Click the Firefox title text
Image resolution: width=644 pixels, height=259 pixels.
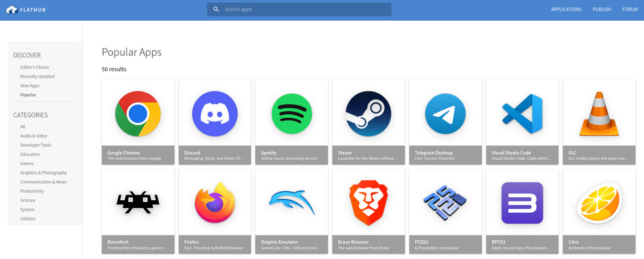(x=191, y=242)
